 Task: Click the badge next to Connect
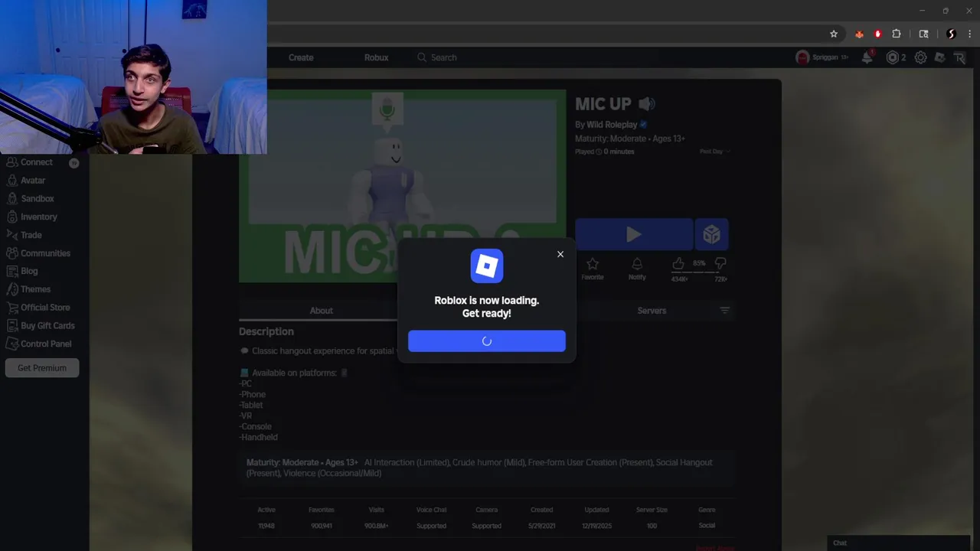point(73,163)
